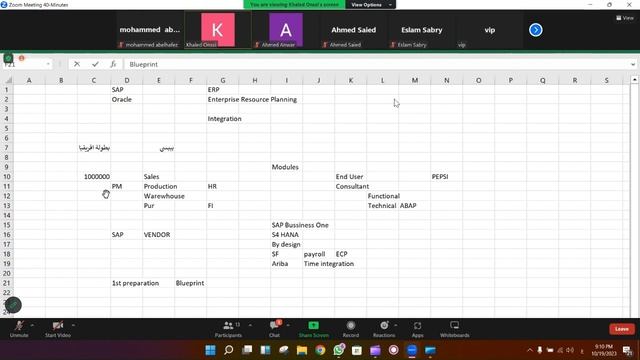Open Whiteboards
Viewport: 640px width, 360px height.
[454, 329]
